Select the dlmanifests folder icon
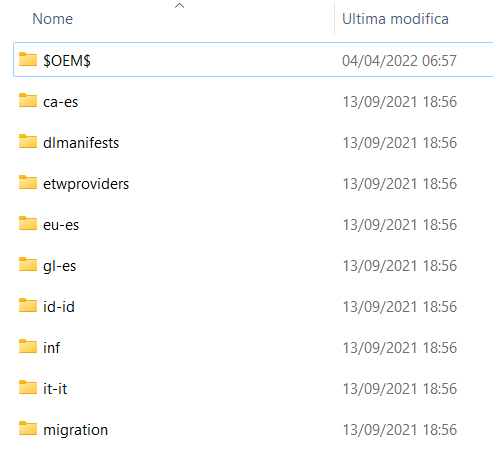The height and width of the screenshot is (454, 493). (x=28, y=141)
